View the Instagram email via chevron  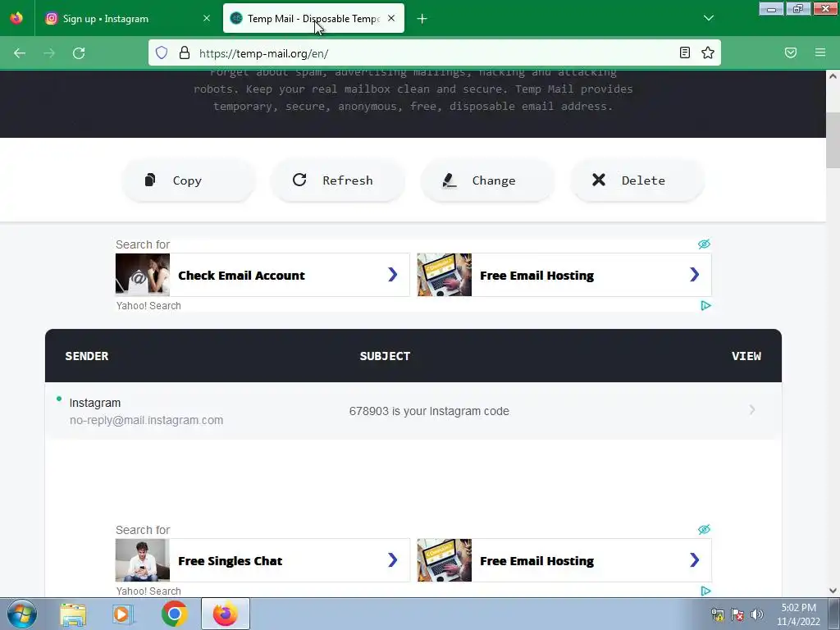click(x=752, y=410)
